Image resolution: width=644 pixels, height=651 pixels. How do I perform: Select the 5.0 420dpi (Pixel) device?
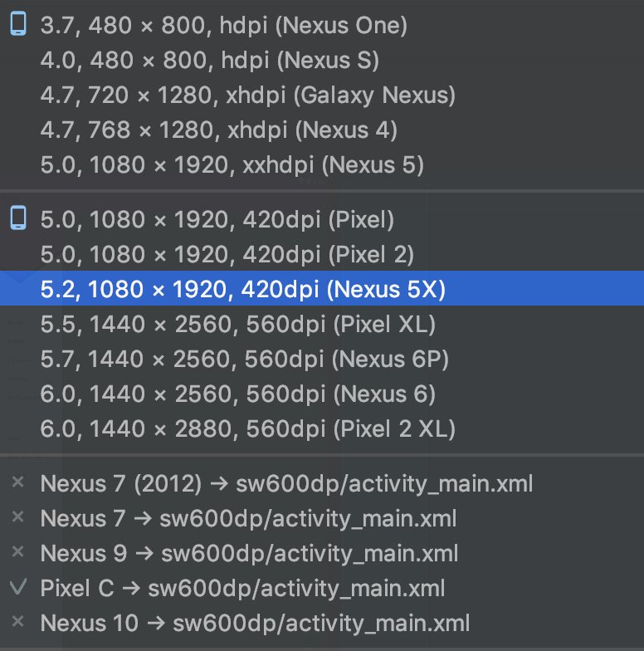pos(322,219)
